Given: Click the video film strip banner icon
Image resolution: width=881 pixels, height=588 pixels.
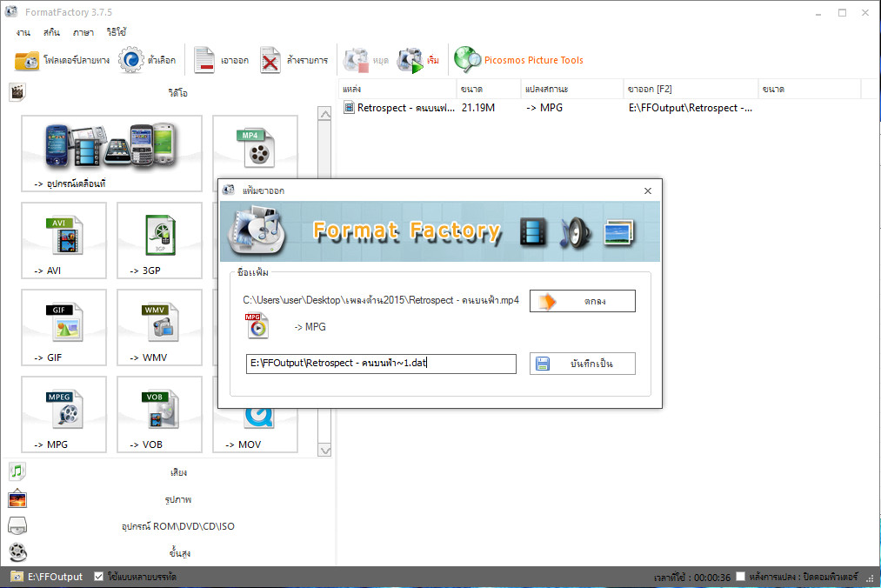Looking at the screenshot, I should coord(532,231).
